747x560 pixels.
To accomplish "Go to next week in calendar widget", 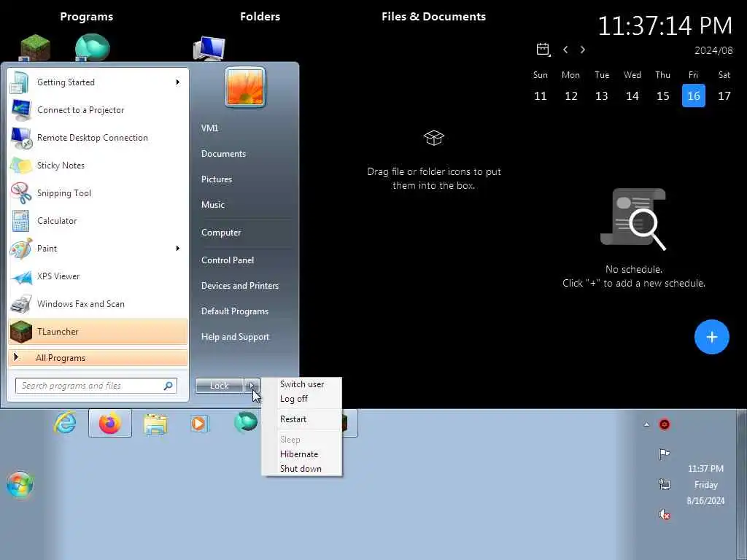I will pyautogui.click(x=583, y=50).
